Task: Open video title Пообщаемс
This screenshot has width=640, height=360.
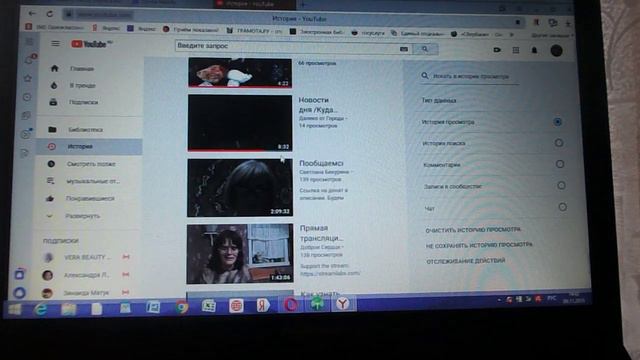Action: (321, 163)
